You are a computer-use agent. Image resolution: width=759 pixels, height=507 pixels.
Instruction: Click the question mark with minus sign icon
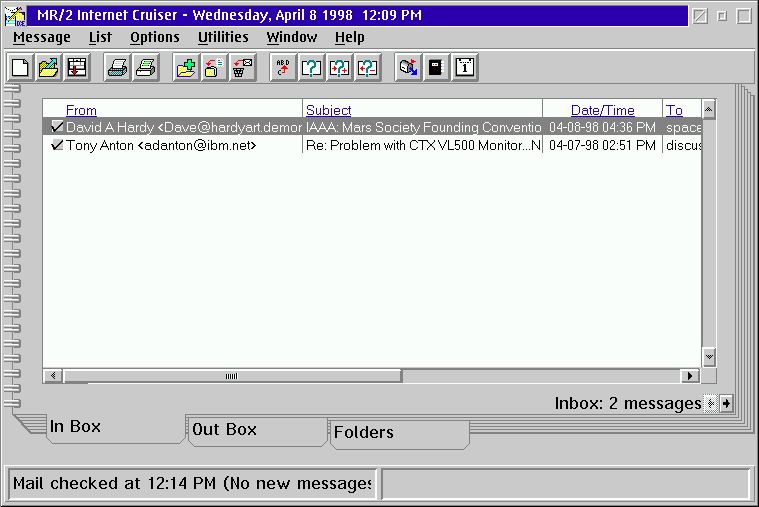pyautogui.click(x=368, y=67)
